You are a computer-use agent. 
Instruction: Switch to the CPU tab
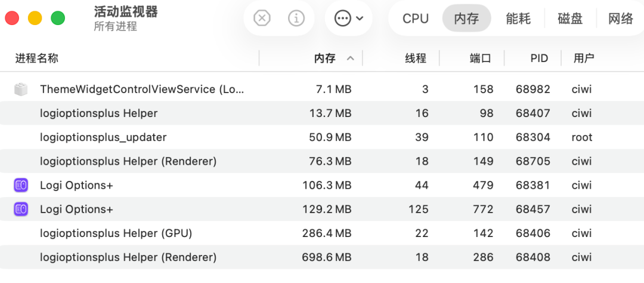416,19
